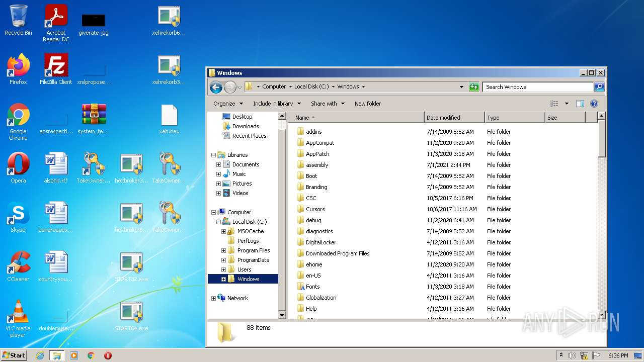Click the Back arrow in Explorer

(x=216, y=87)
